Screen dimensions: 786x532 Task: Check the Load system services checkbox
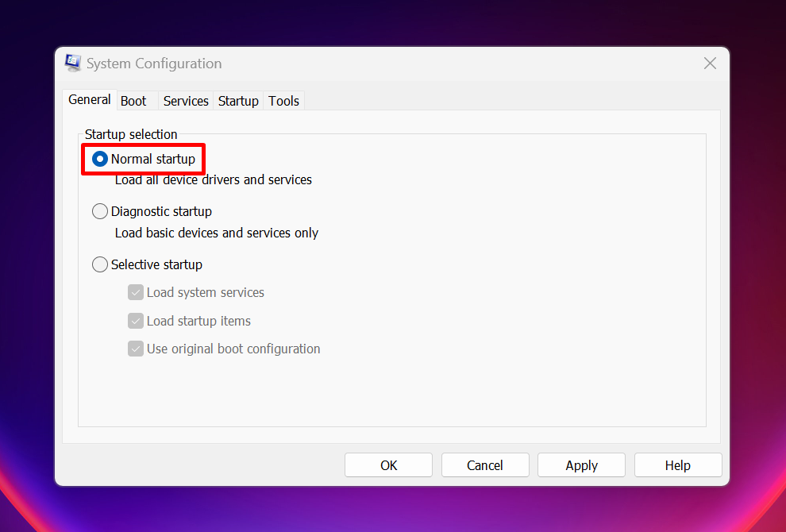[x=136, y=292]
